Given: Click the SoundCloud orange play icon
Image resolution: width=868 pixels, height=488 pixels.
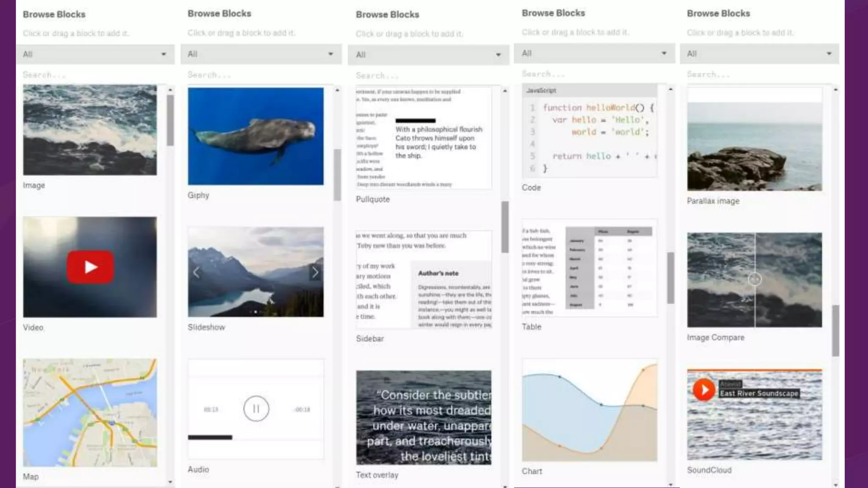Looking at the screenshot, I should (x=704, y=389).
